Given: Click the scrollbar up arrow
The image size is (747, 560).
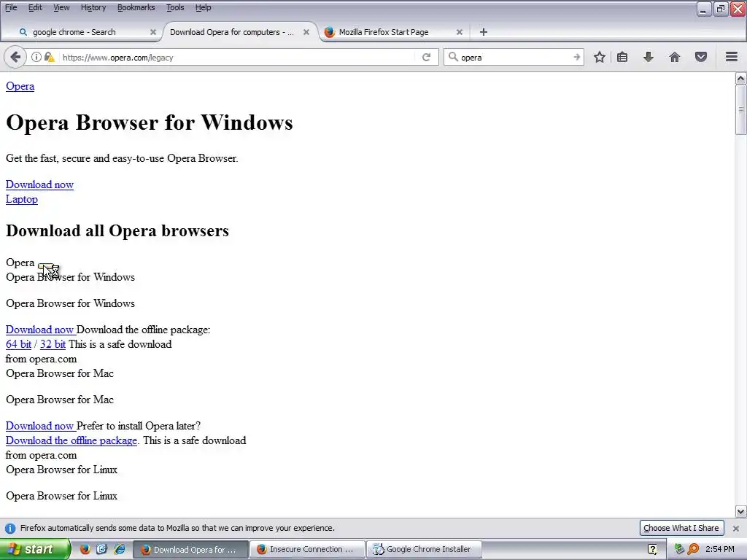Looking at the screenshot, I should coord(740,79).
